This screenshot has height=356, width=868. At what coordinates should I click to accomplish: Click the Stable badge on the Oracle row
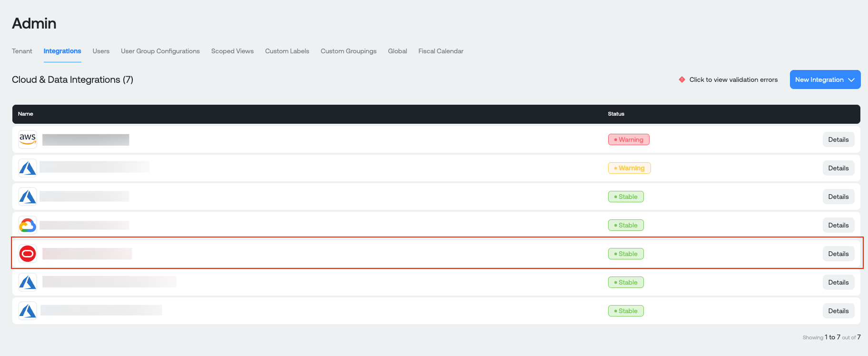626,254
